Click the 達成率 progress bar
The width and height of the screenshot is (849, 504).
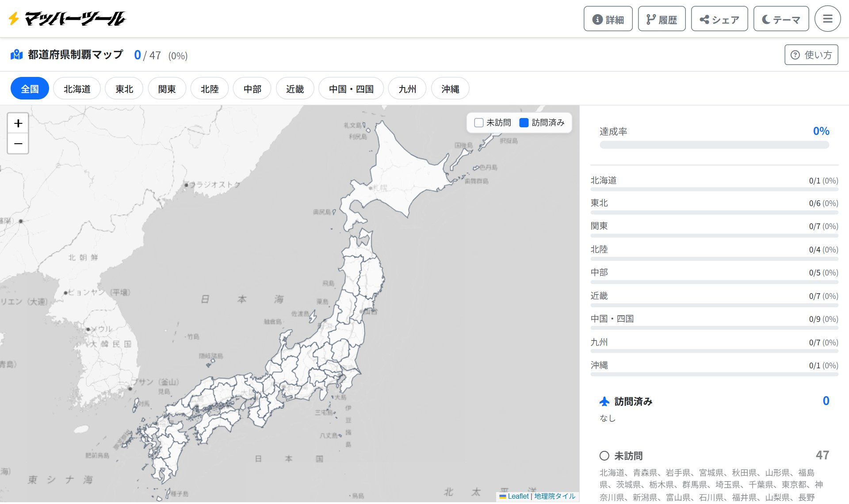[x=714, y=145]
